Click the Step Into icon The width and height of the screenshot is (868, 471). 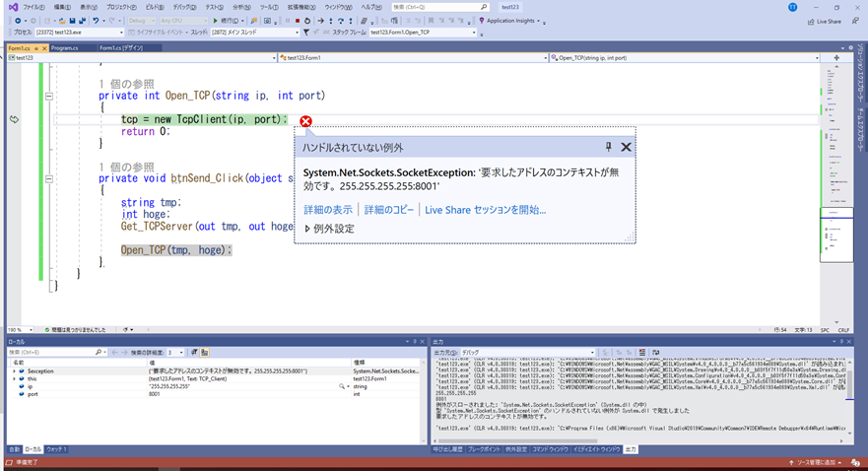tap(330, 21)
